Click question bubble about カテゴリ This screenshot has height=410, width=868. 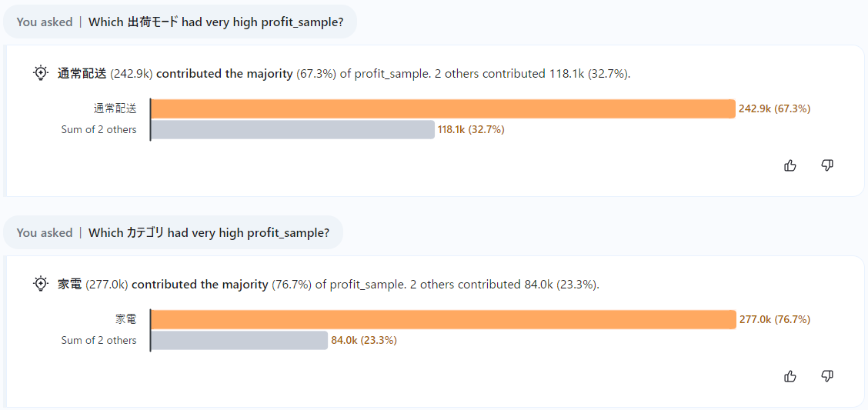(x=173, y=232)
